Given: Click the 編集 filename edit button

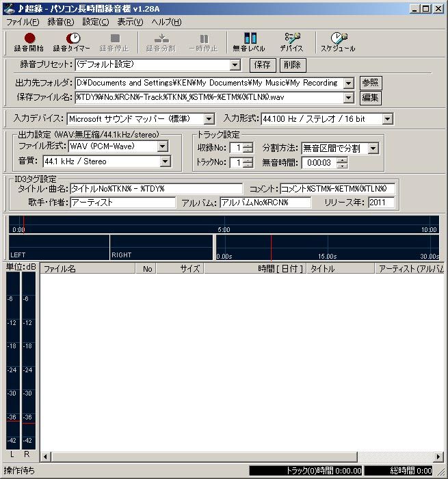Looking at the screenshot, I should point(371,98).
